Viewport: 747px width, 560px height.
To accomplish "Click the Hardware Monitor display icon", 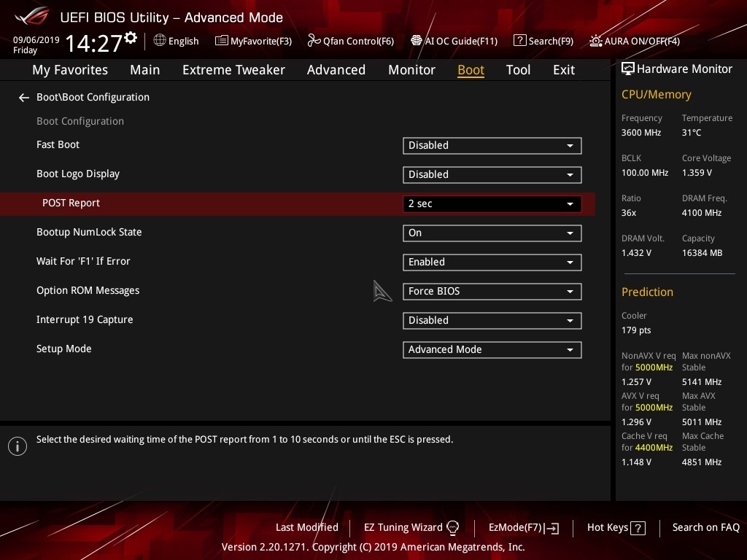I will pyautogui.click(x=628, y=69).
